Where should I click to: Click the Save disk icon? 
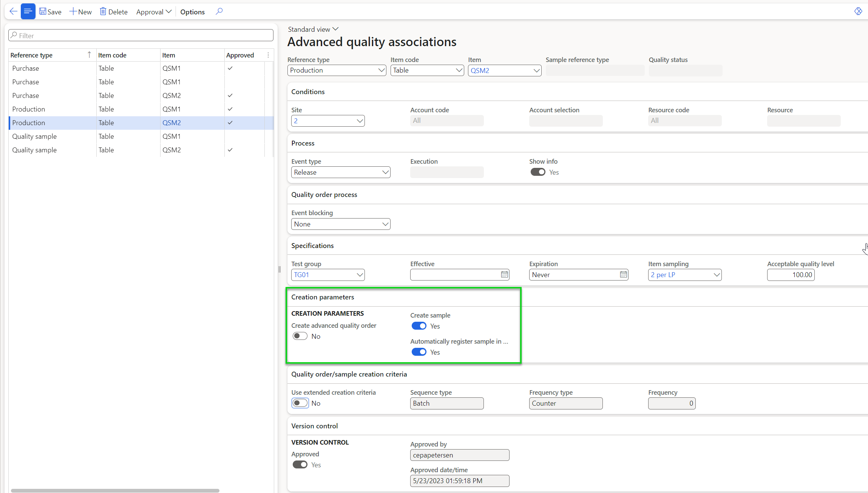pos(43,11)
